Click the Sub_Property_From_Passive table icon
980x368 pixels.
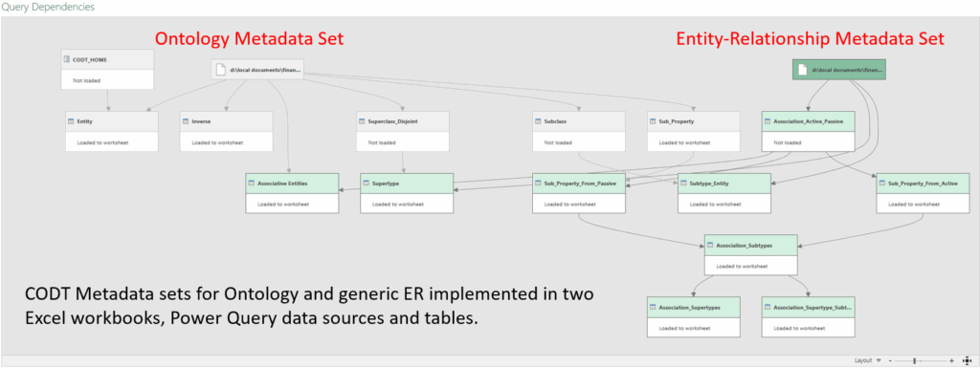pyautogui.click(x=539, y=184)
